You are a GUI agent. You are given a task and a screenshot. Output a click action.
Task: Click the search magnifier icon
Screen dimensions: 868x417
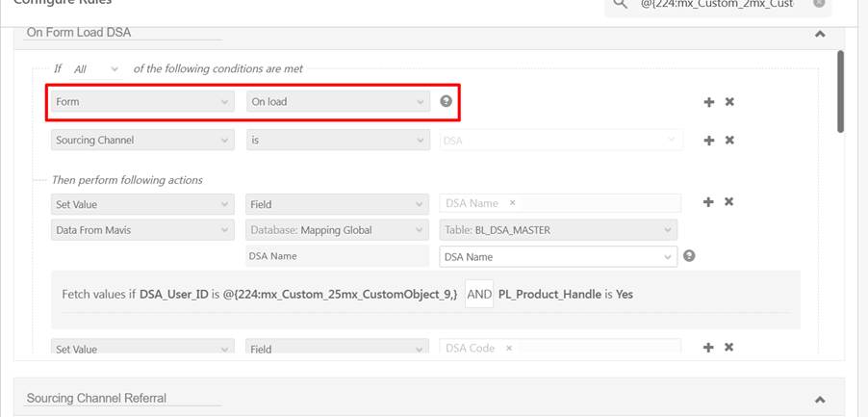click(623, 3)
